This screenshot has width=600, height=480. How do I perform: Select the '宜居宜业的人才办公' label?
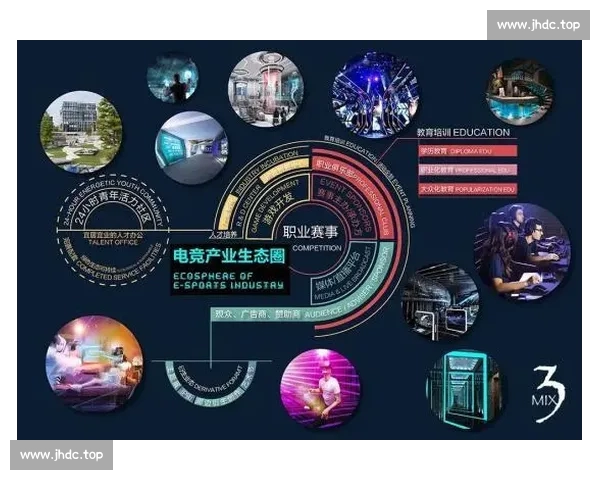113,235
